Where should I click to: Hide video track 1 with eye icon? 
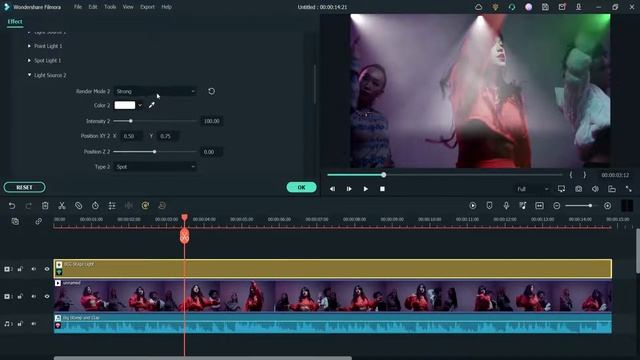point(47,296)
